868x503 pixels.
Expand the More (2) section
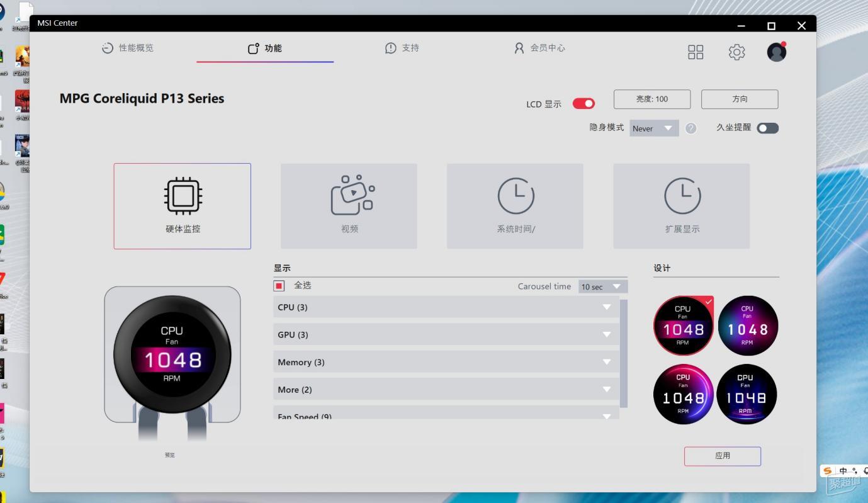click(x=446, y=390)
